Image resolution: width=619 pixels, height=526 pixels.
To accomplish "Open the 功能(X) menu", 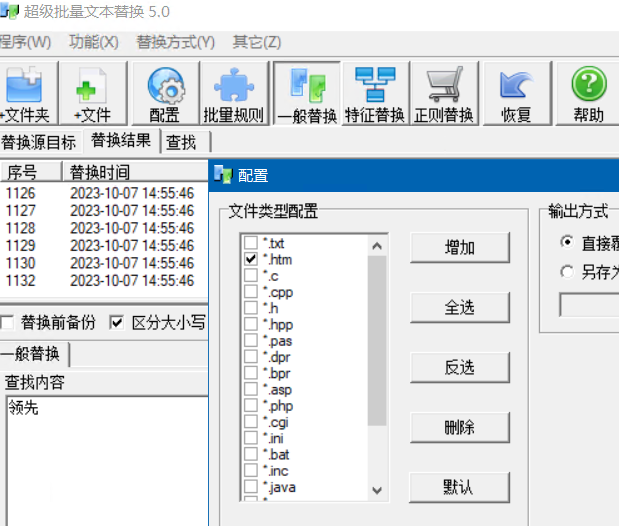I will click(x=93, y=42).
